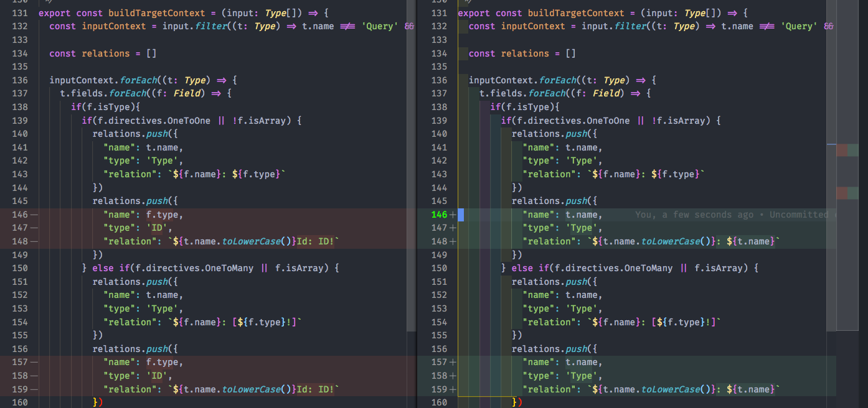Click the deletion marker beside left line 158

35,376
